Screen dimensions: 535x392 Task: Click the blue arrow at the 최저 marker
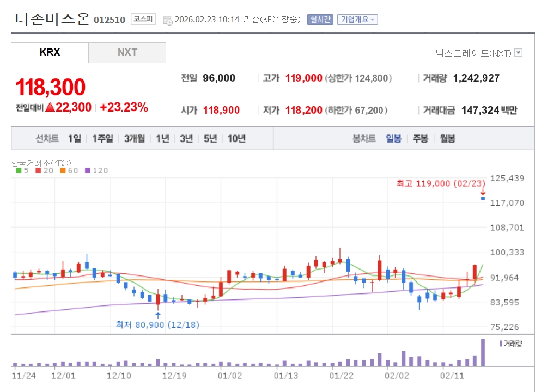coord(158,315)
